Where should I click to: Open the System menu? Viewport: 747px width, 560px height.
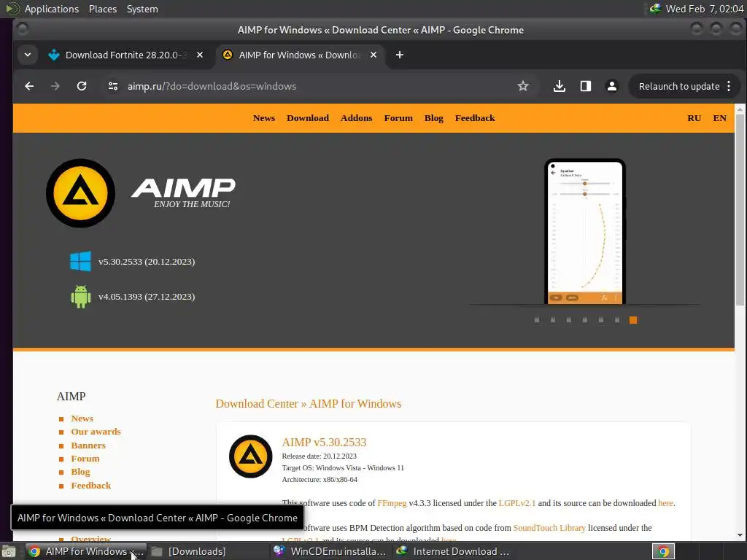142,9
